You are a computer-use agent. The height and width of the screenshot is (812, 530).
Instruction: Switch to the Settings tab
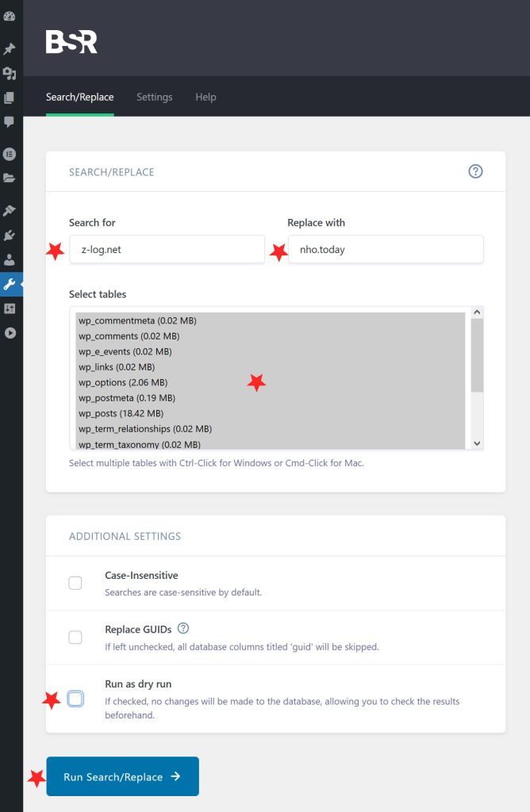pyautogui.click(x=154, y=97)
